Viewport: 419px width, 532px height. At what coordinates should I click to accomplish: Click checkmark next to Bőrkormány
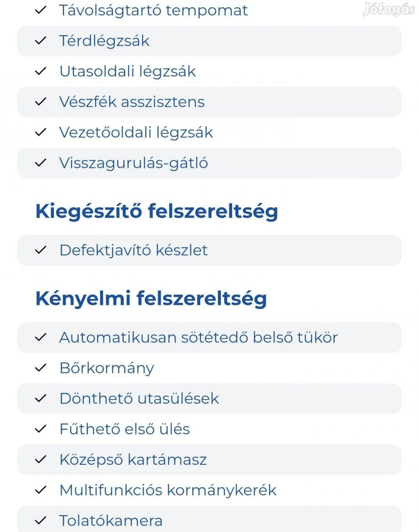(40, 368)
